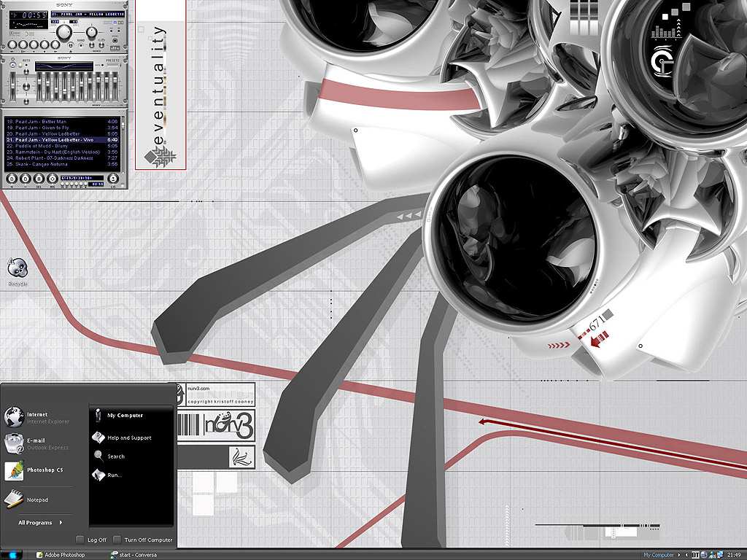This screenshot has width=747, height=560.
Task: Open the Recycle bin desktop icon
Action: click(16, 271)
